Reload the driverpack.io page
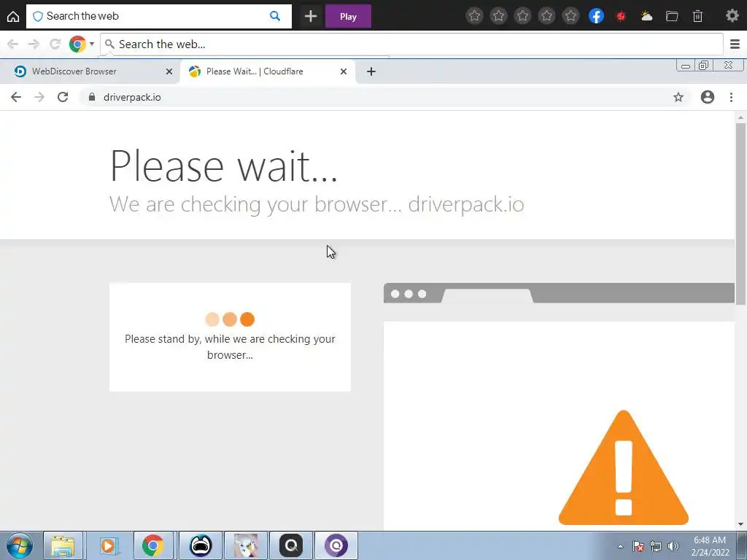This screenshot has width=747, height=560. point(63,97)
